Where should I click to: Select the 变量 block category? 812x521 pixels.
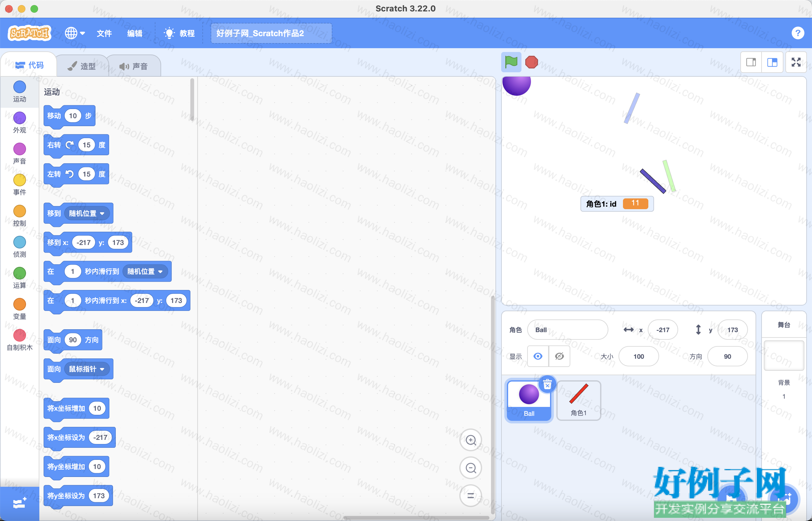(x=20, y=310)
